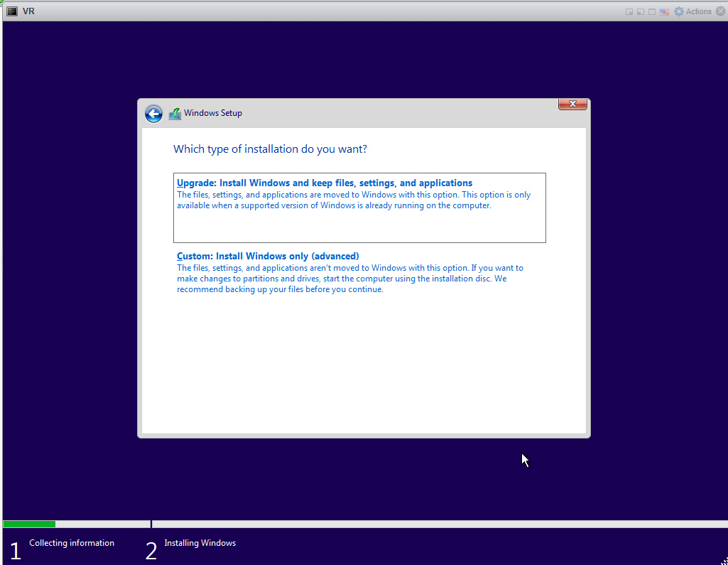The image size is (728, 565).
Task: Click the console terminal icon beside VR
Action: click(13, 11)
